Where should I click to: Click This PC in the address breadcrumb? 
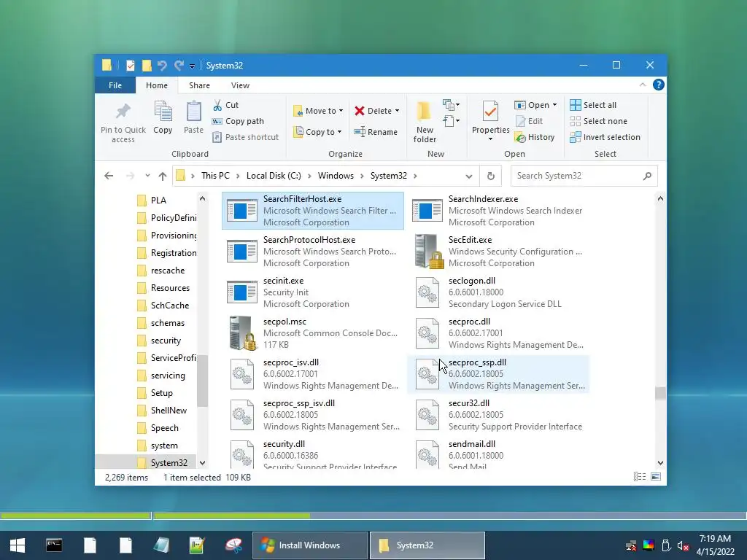215,176
